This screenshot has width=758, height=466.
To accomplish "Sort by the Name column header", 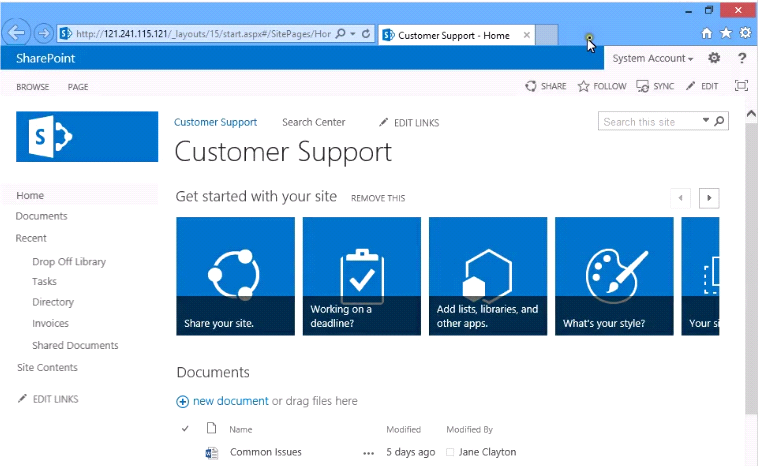I will (x=241, y=429).
